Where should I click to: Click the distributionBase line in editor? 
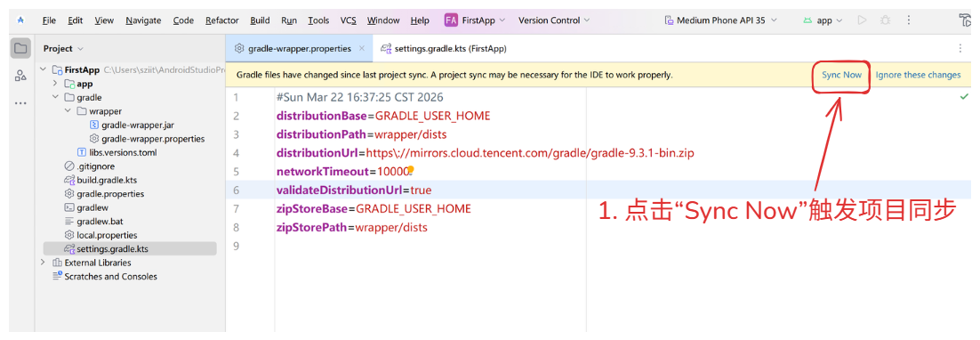(383, 116)
